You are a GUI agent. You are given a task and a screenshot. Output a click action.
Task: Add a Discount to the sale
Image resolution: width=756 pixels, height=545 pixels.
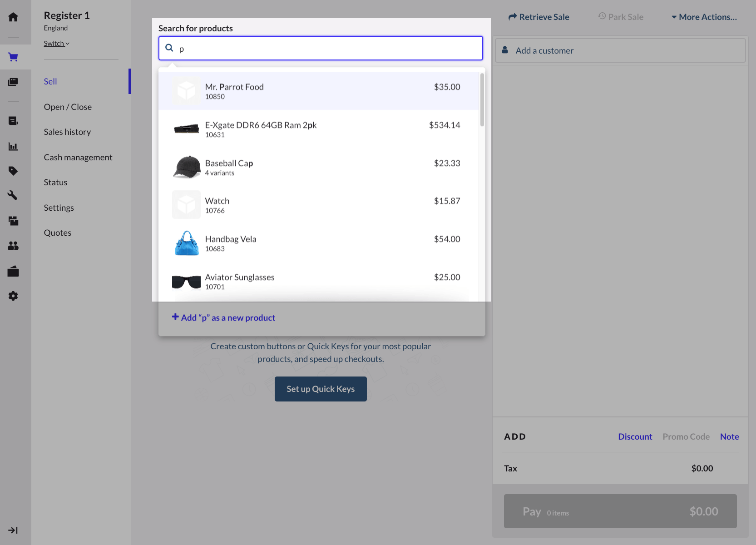tap(635, 436)
